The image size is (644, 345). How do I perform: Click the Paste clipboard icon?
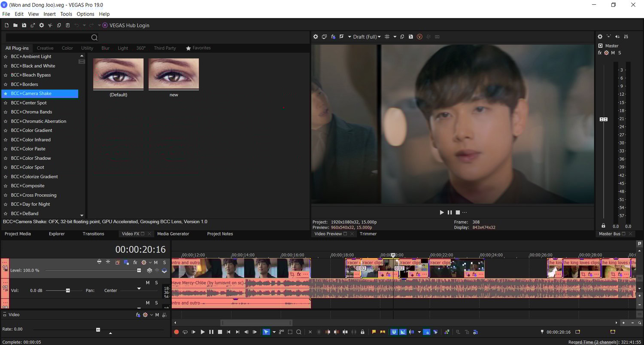[68, 25]
